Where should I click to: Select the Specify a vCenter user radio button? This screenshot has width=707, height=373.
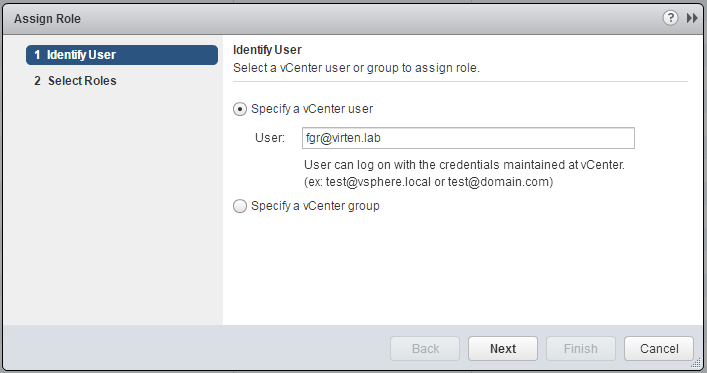(240, 109)
